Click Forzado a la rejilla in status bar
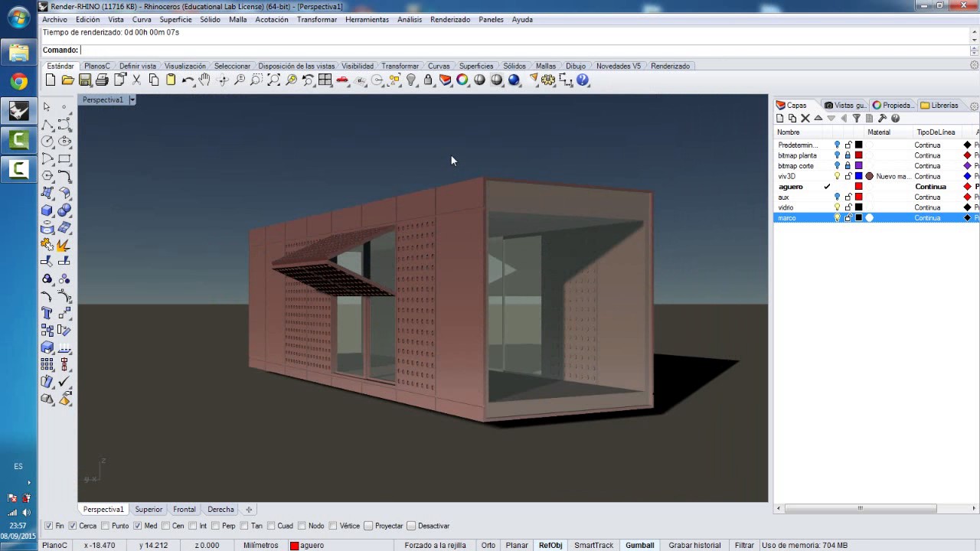The image size is (980, 551). [x=435, y=545]
